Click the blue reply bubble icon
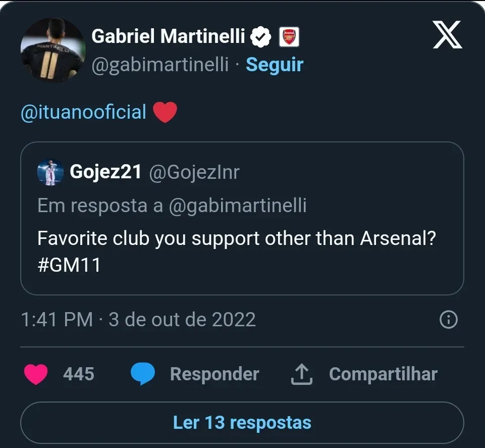 tap(143, 374)
